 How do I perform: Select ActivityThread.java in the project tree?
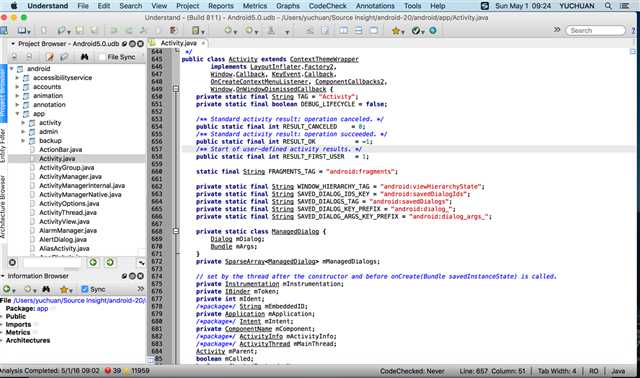[68, 212]
